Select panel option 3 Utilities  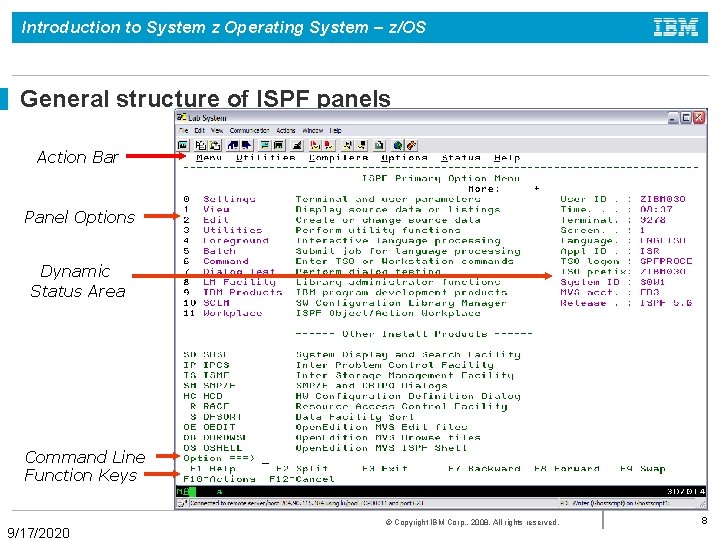click(223, 230)
